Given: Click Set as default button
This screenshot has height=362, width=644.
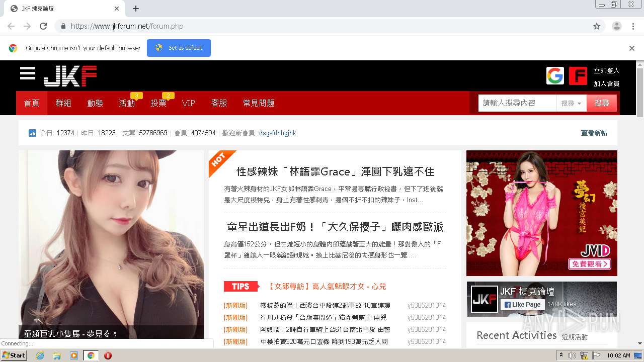Looking at the screenshot, I should coord(179,48).
